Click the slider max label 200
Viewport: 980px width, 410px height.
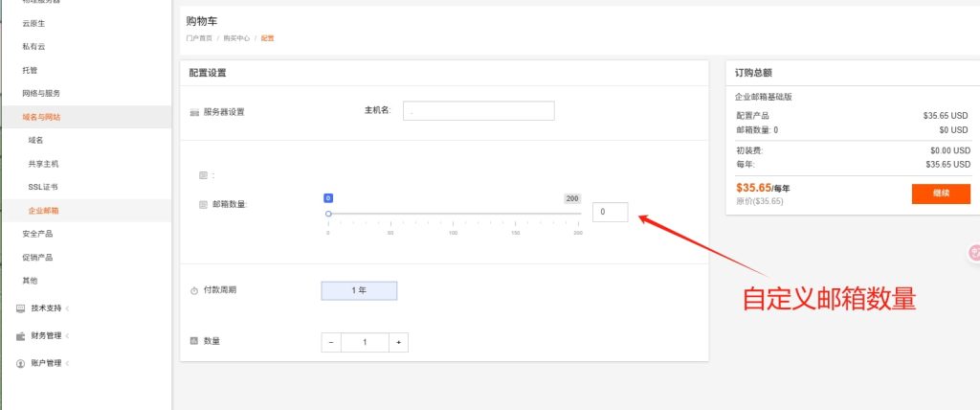572,198
